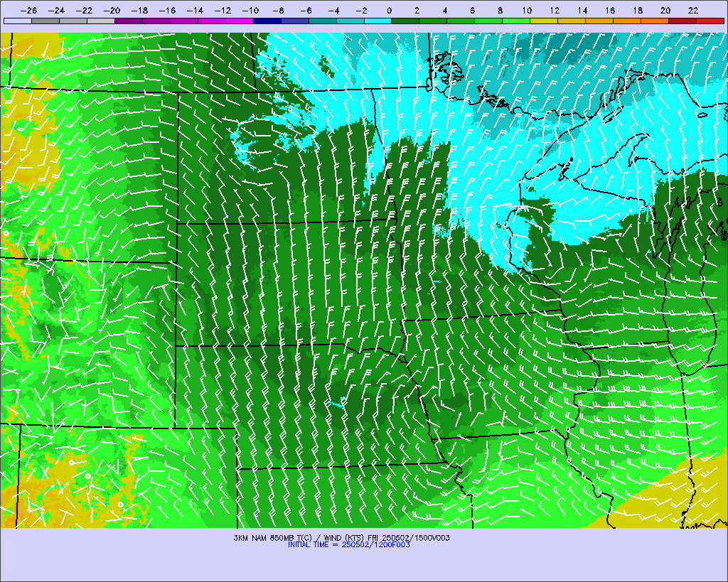Viewport: 728px width, 582px height.
Task: Click the amber swatch between 14 and 16
Action: coord(599,21)
